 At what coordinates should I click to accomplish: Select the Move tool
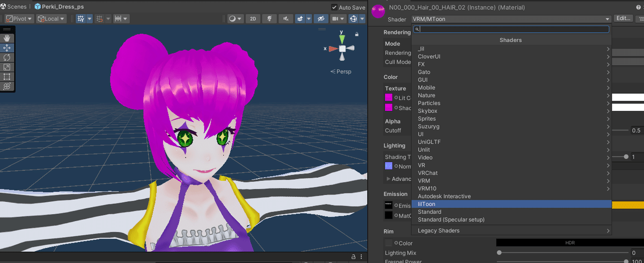7,48
